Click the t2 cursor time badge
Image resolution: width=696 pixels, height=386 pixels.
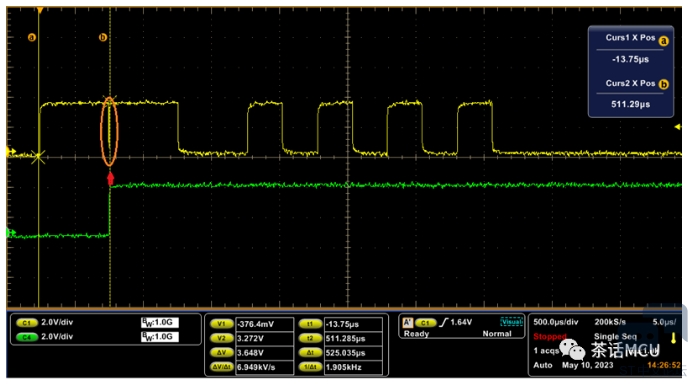click(310, 338)
